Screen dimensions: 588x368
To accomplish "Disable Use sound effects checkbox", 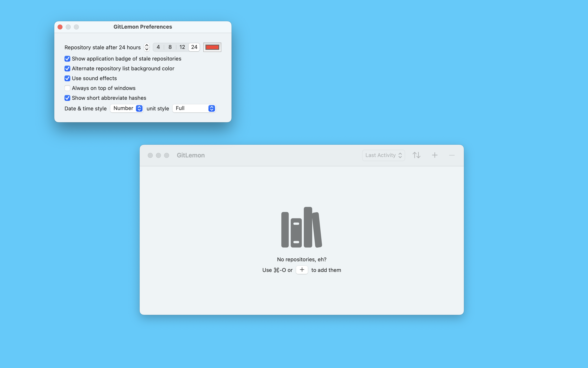I will click(67, 78).
